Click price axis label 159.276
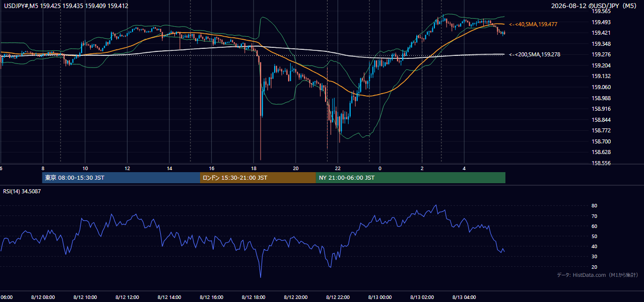 [x=601, y=54]
